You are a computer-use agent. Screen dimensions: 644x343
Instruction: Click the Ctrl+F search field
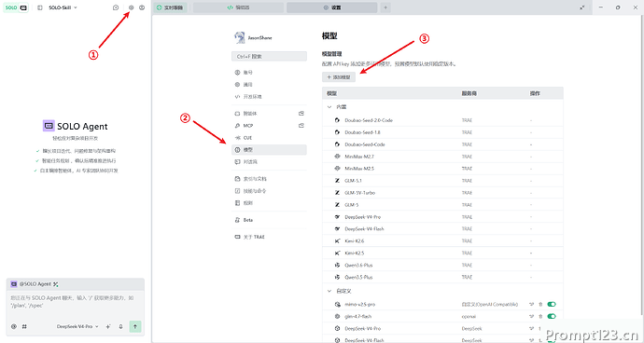click(x=269, y=56)
